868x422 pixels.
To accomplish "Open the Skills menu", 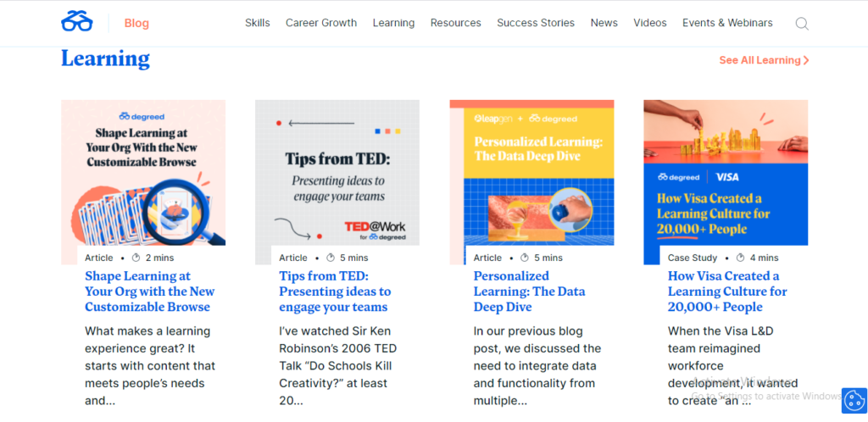I will click(x=257, y=23).
